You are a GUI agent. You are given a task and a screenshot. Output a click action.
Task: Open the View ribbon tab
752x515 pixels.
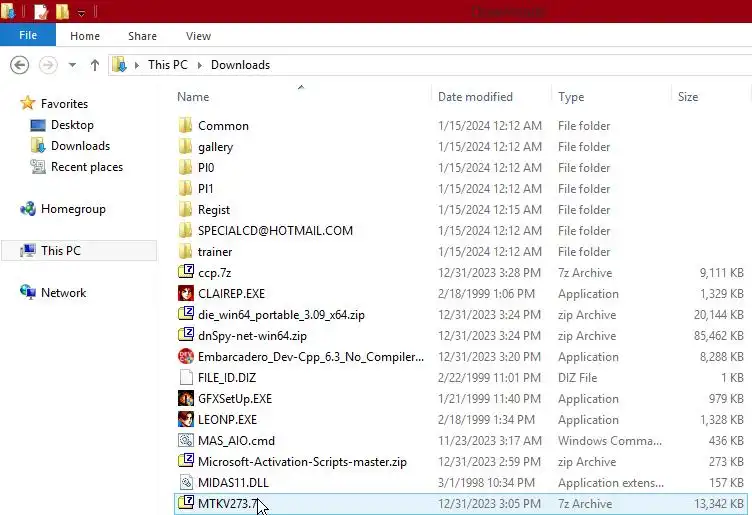(x=199, y=36)
